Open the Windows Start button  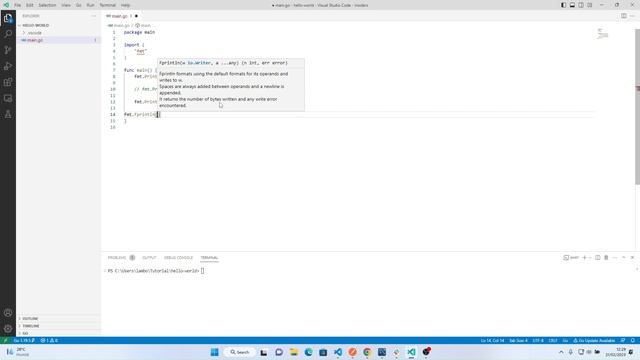(214, 352)
